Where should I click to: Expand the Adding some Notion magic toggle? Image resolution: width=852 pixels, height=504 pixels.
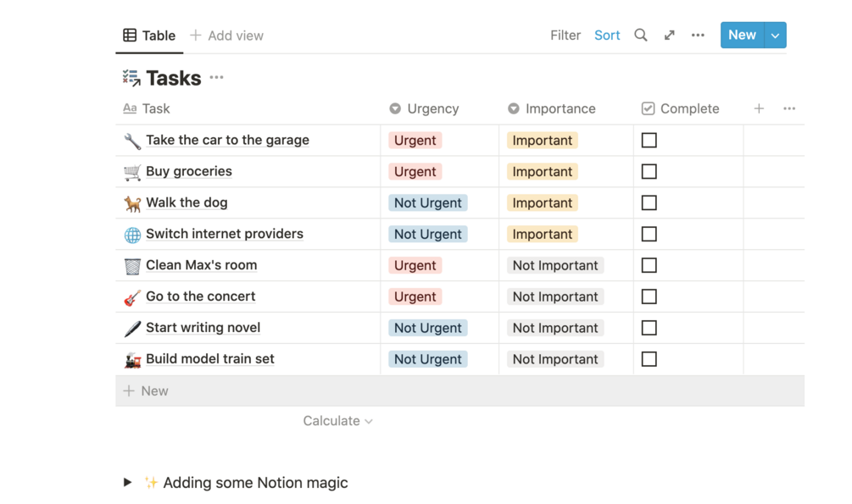coord(127,483)
